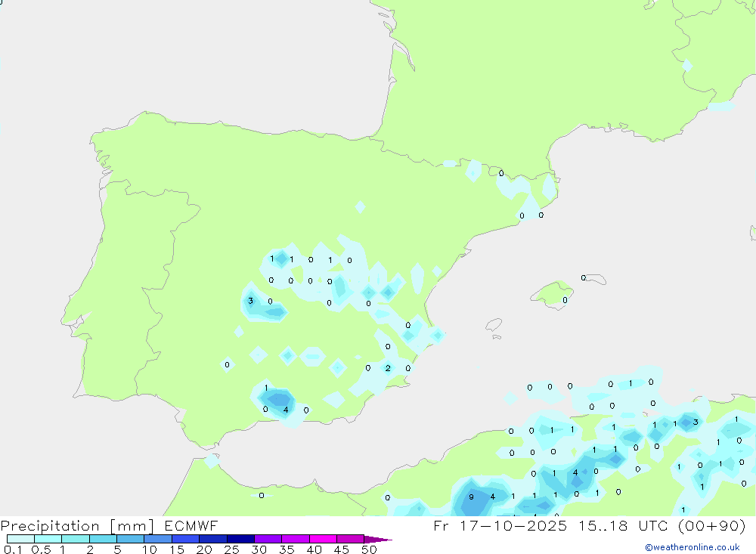
Task: Click the '3' precipitation value over Algeria's coast
Action: [696, 422]
